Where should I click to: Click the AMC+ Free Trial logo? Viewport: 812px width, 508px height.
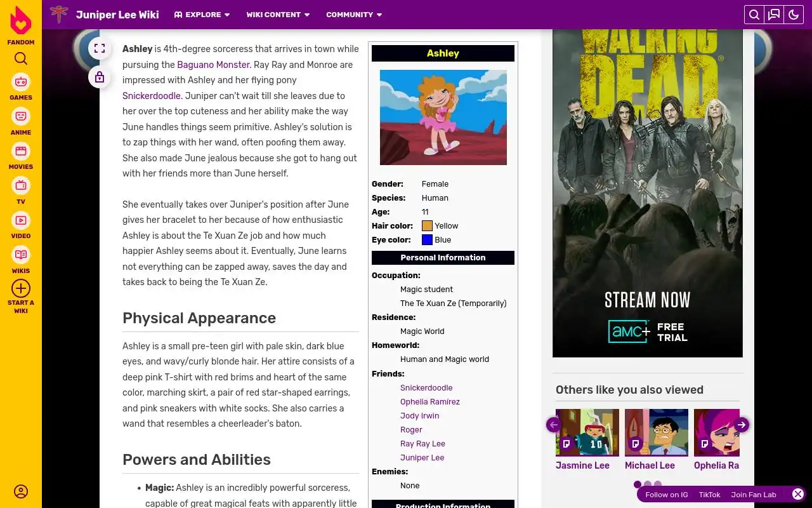(x=648, y=331)
